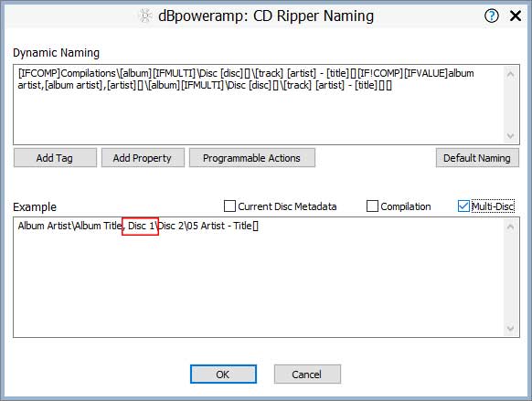532x401 pixels.
Task: Confirm with the OK button
Action: pyautogui.click(x=223, y=375)
